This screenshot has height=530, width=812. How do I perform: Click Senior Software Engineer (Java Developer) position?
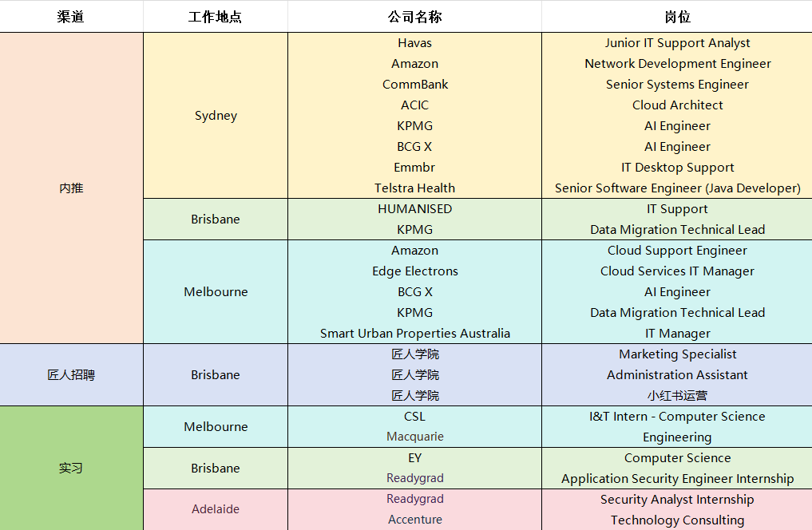click(x=677, y=188)
